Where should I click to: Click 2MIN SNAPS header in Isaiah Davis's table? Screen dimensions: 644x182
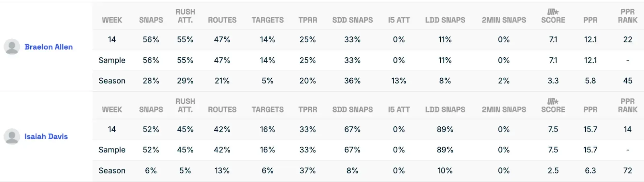504,109
